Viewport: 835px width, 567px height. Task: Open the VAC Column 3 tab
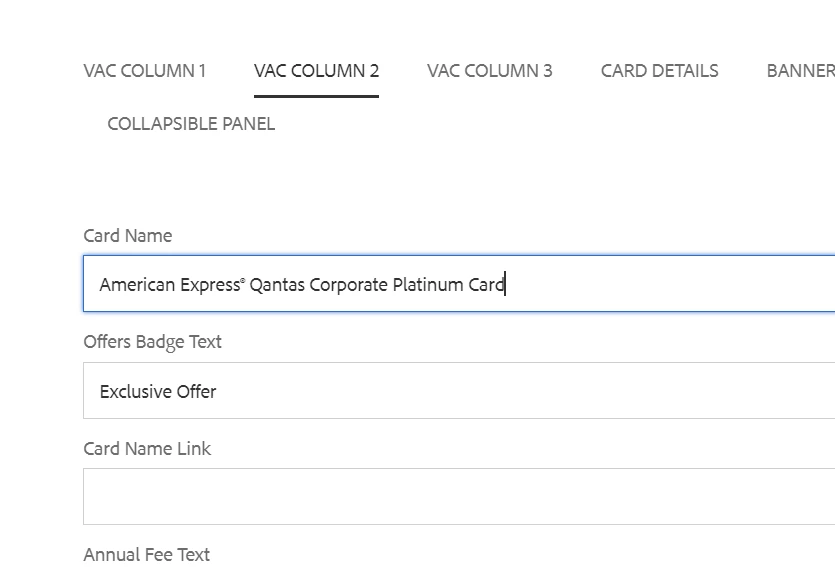click(489, 71)
